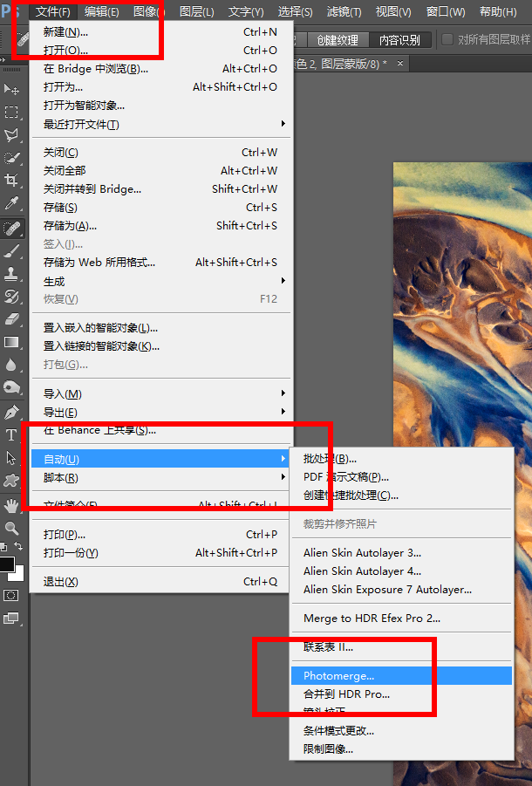Select the Clone Stamp tool
This screenshot has width=532, height=786.
click(11, 273)
